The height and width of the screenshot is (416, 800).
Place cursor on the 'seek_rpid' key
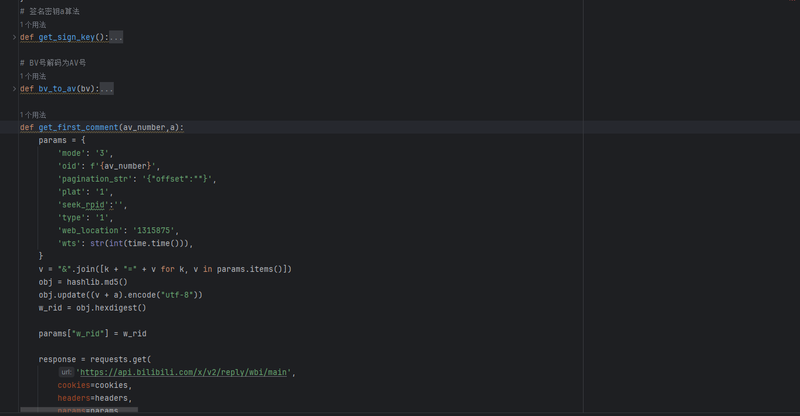tap(83, 205)
